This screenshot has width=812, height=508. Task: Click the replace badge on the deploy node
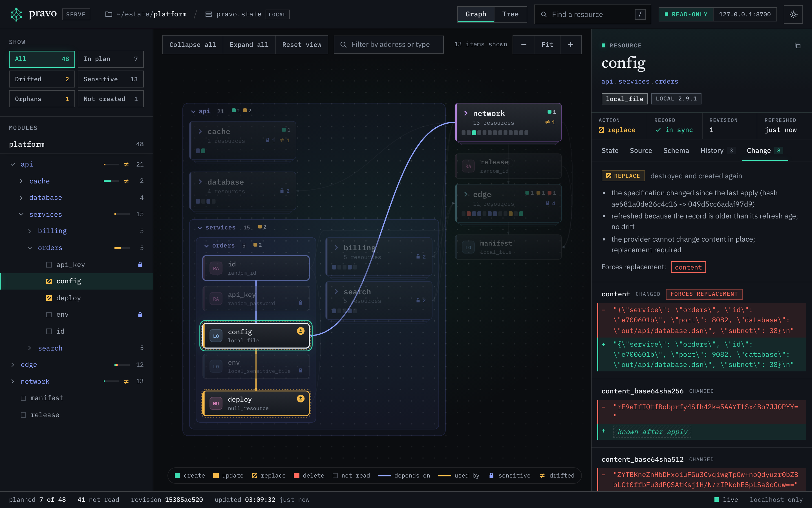(x=301, y=398)
